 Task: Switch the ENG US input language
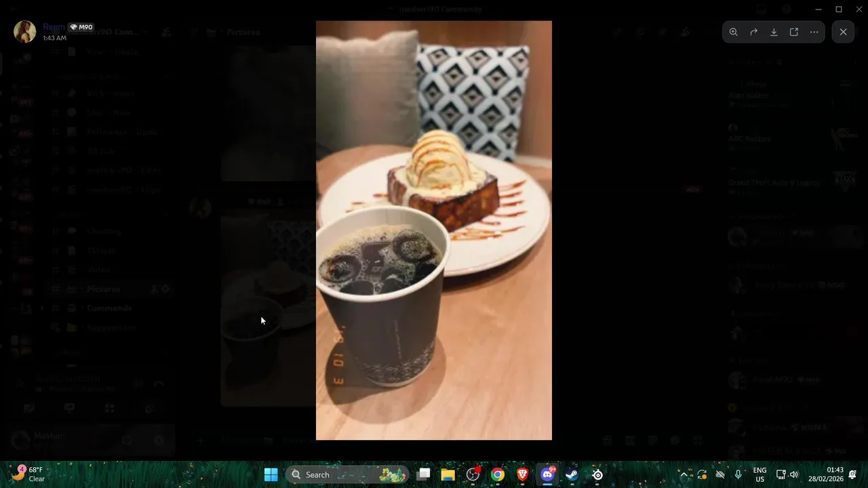point(760,474)
